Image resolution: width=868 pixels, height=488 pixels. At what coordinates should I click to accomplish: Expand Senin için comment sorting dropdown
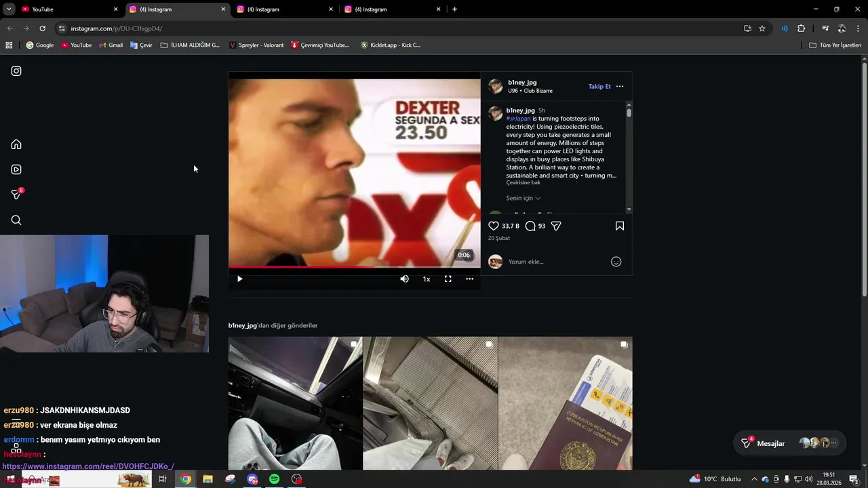coord(523,198)
